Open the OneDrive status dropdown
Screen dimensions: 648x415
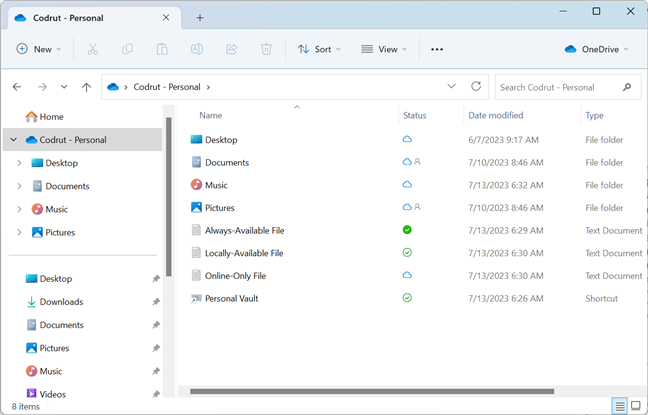click(x=597, y=49)
